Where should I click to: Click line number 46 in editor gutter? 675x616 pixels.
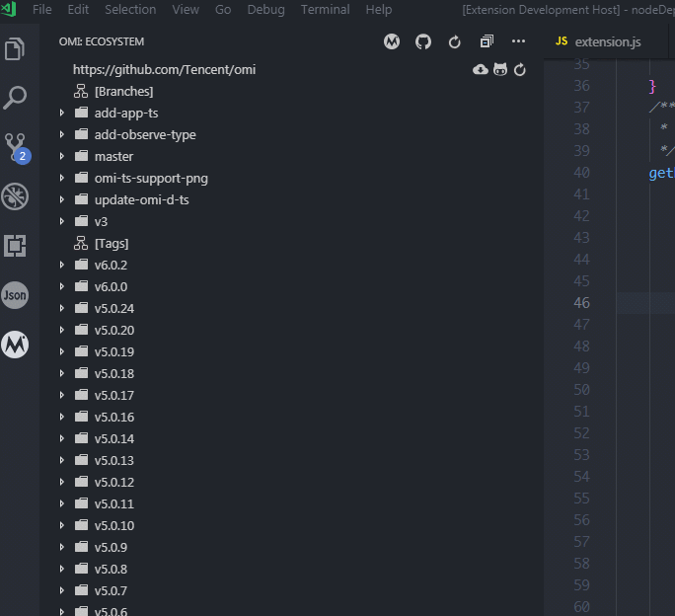(581, 303)
